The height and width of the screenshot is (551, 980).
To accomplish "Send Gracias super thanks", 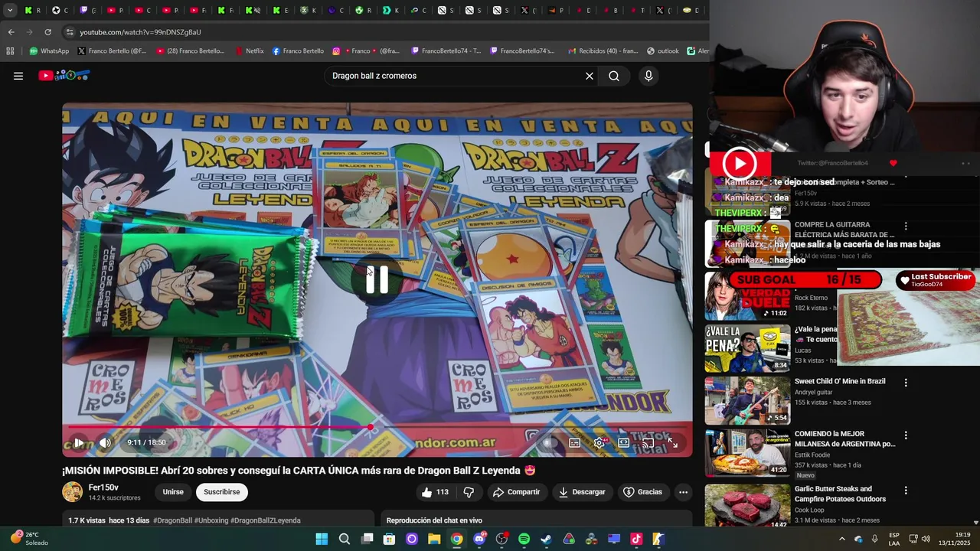I will click(x=642, y=492).
